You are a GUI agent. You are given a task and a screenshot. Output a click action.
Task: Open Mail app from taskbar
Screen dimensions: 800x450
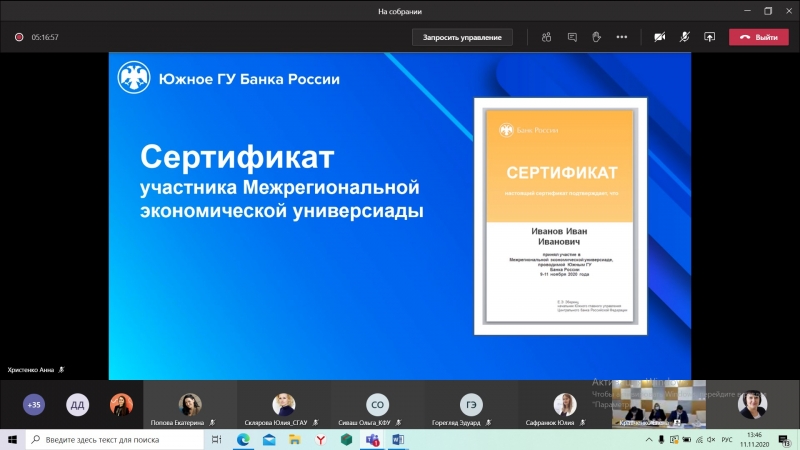[x=269, y=439]
